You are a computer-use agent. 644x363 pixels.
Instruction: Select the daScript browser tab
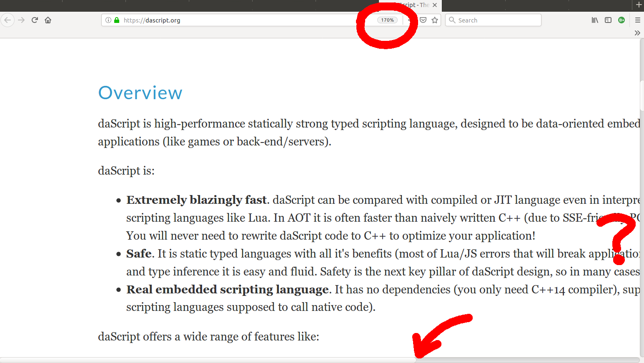pyautogui.click(x=410, y=5)
